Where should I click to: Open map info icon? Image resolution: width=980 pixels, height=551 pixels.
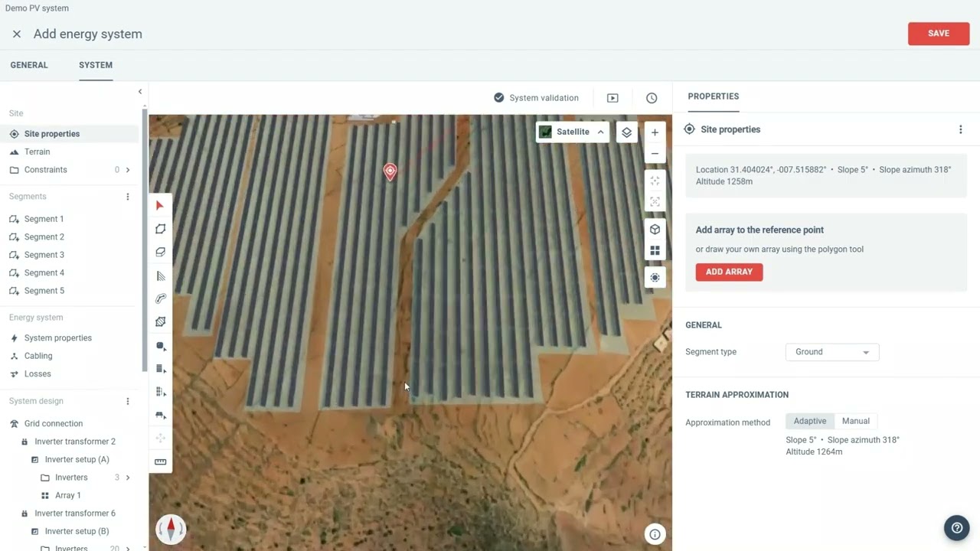tap(655, 534)
